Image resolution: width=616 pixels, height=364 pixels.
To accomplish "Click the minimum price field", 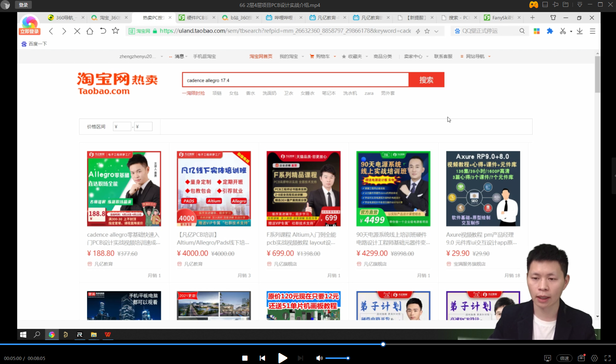I will (x=122, y=126).
